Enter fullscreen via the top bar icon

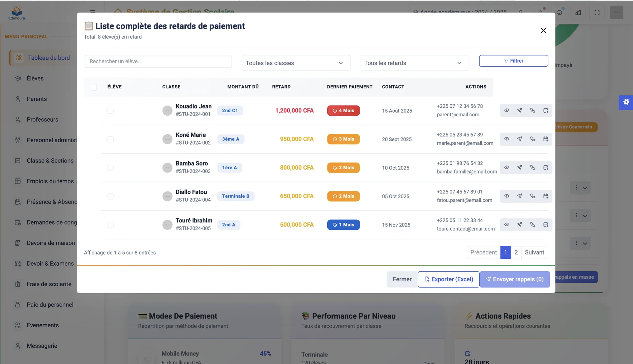coord(597,12)
